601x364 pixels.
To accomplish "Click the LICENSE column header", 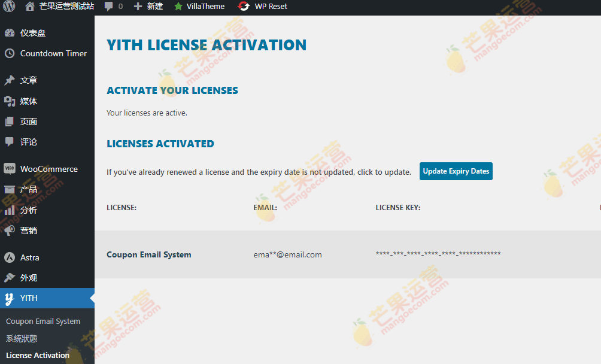I will tap(122, 208).
